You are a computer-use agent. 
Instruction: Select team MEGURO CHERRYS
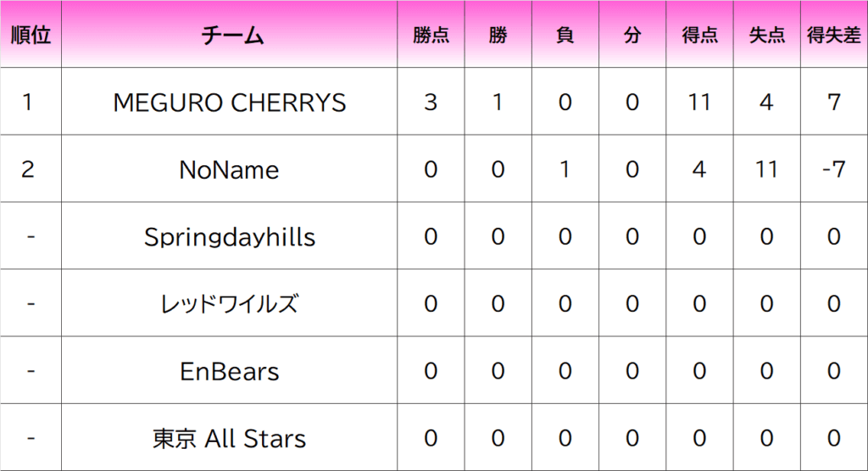pyautogui.click(x=230, y=103)
